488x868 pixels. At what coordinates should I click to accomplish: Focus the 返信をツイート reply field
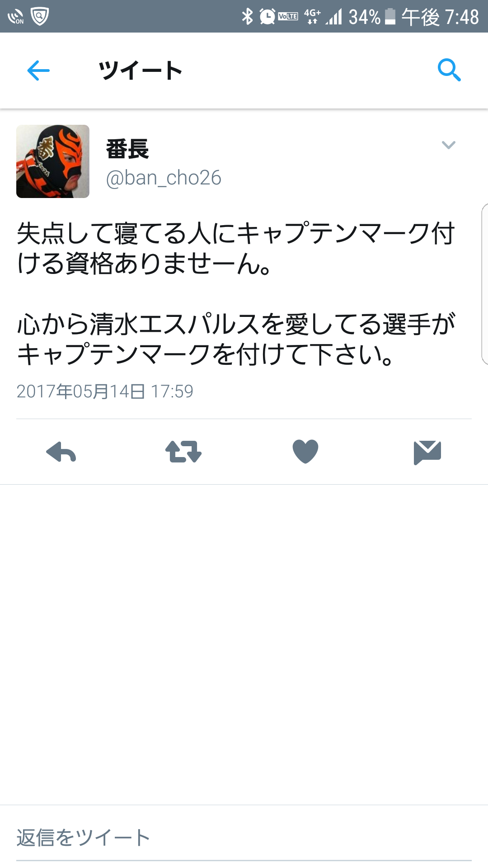point(244,838)
